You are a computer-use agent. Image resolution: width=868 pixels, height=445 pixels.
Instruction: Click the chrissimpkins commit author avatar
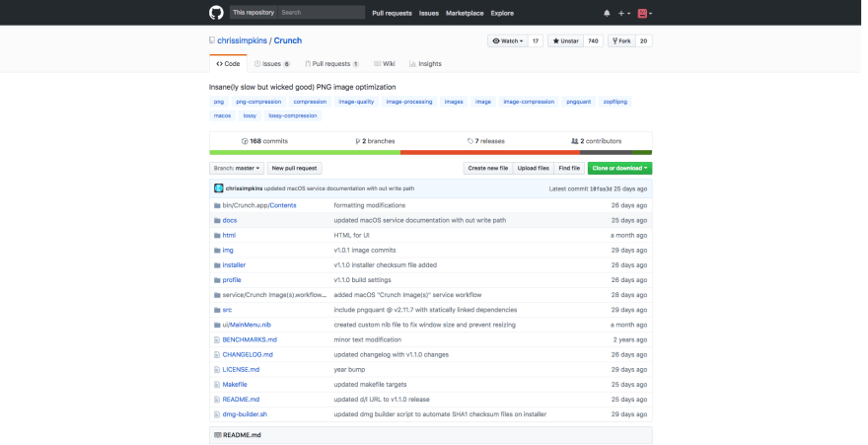(219, 188)
